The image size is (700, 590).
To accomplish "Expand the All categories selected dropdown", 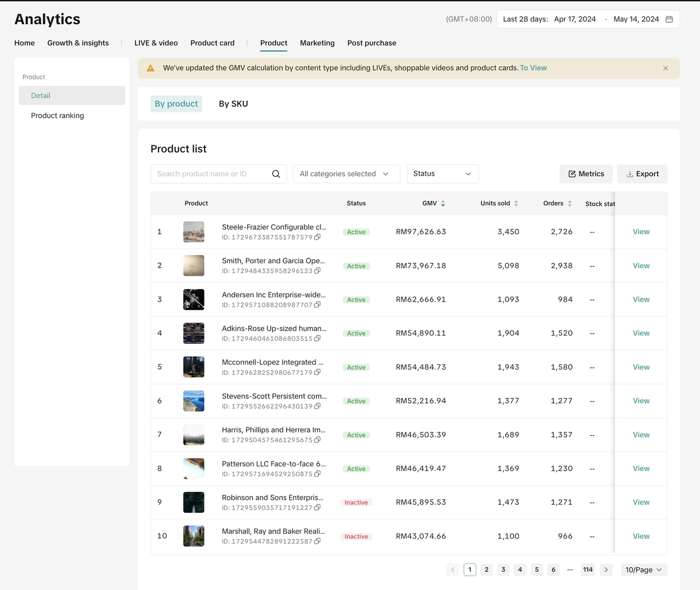I will pyautogui.click(x=346, y=174).
